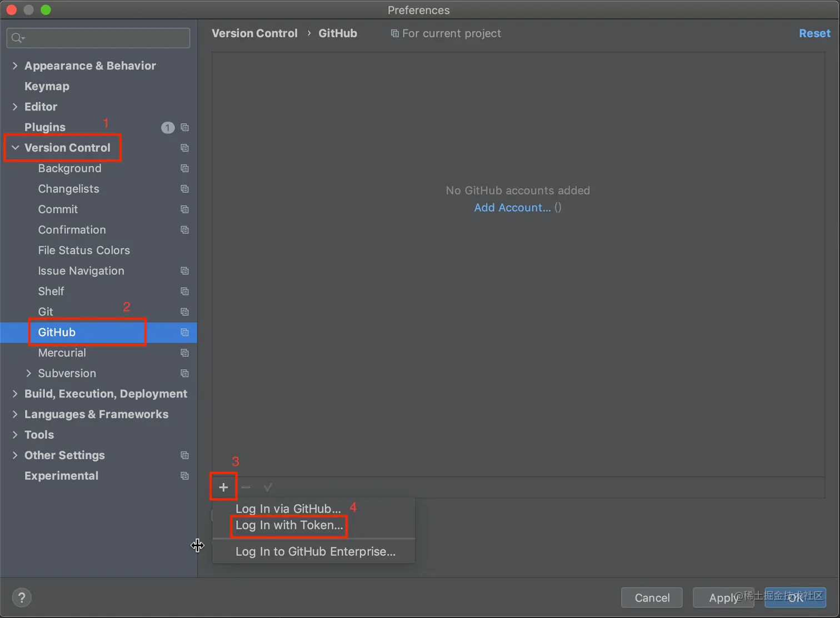The image size is (840, 618).
Task: Expand Languages & Frameworks section
Action: click(x=15, y=414)
